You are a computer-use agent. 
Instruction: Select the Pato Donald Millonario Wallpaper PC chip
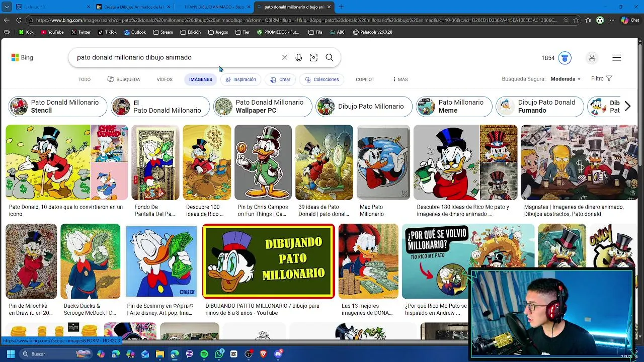(262, 107)
